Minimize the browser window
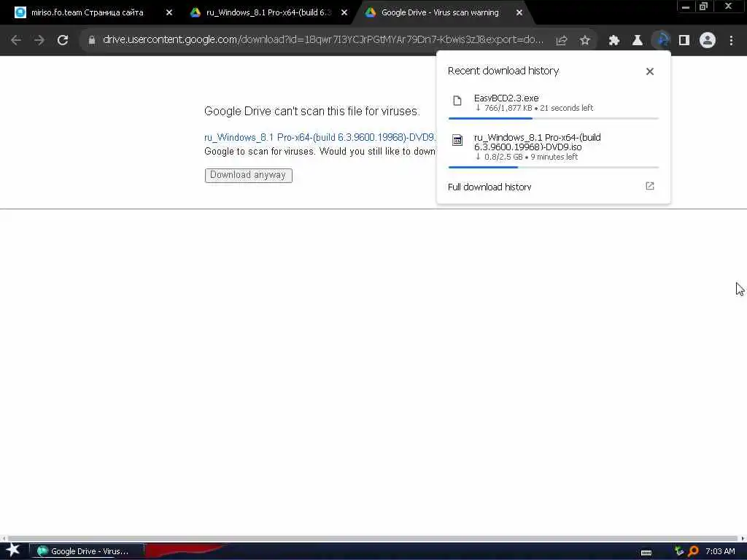 tap(686, 7)
